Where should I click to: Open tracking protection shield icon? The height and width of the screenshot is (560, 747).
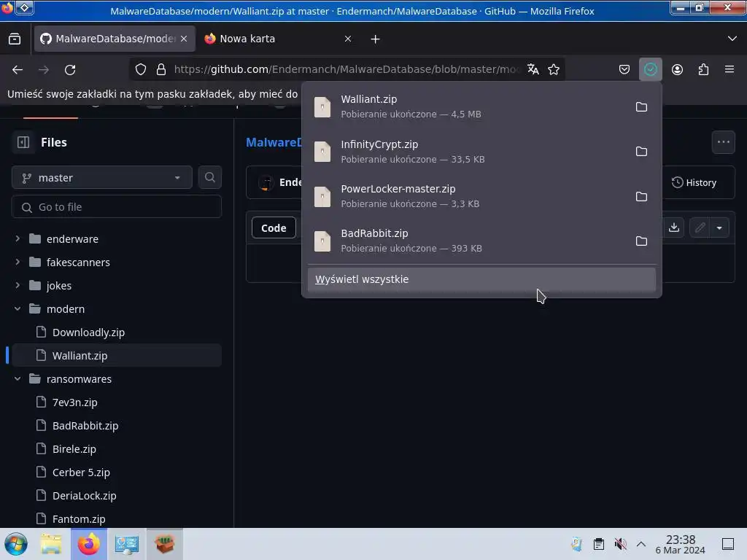[141, 69]
